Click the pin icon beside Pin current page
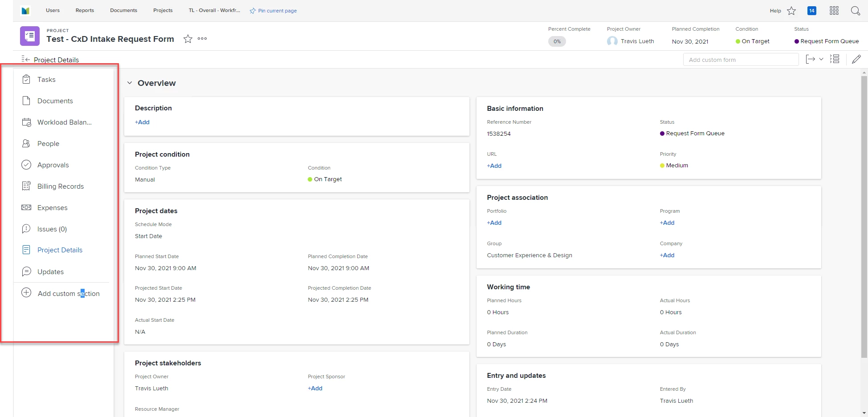 [253, 11]
